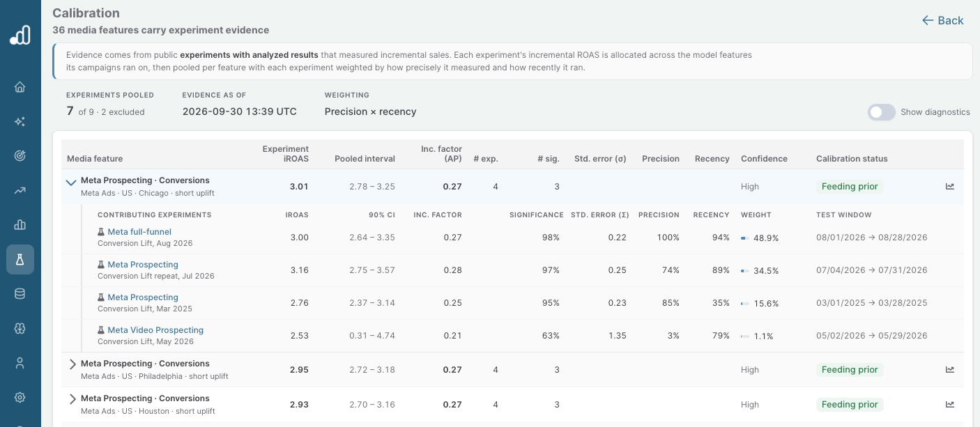Expand the Philadelphia Meta Prospecting row
Viewport: 980px width, 427px height.
tap(72, 364)
